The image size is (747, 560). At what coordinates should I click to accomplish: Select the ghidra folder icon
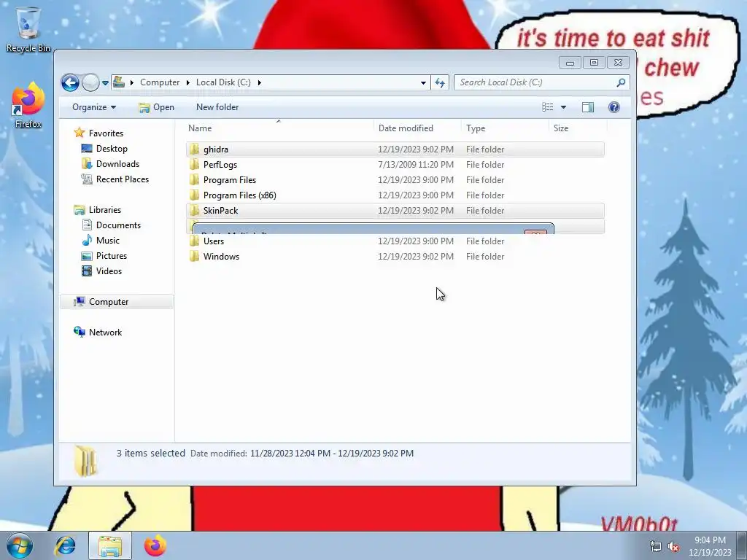pos(194,149)
